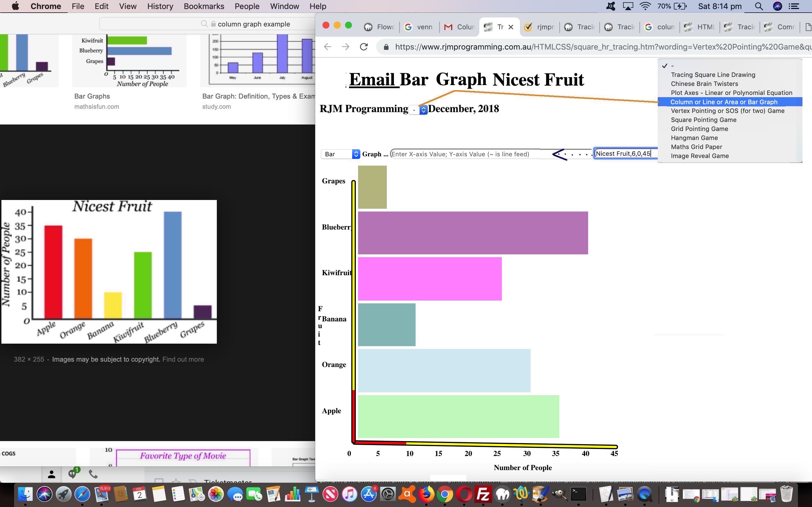Click the Find out more link

point(183,359)
